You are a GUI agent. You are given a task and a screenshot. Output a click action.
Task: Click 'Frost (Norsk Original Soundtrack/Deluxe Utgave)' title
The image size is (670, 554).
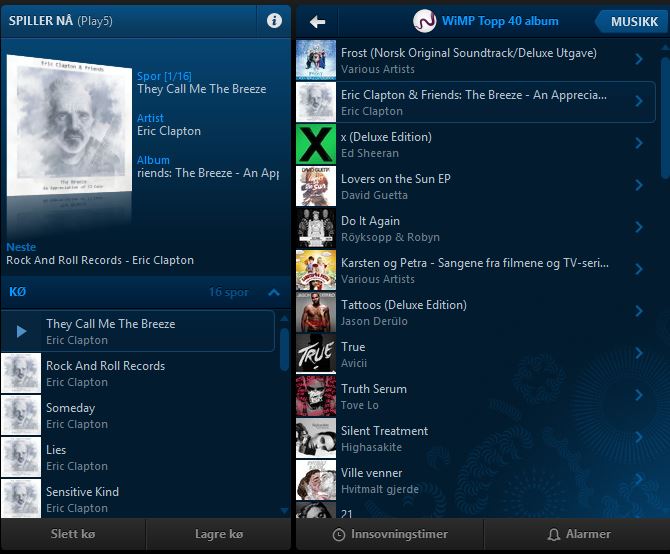tap(469, 53)
